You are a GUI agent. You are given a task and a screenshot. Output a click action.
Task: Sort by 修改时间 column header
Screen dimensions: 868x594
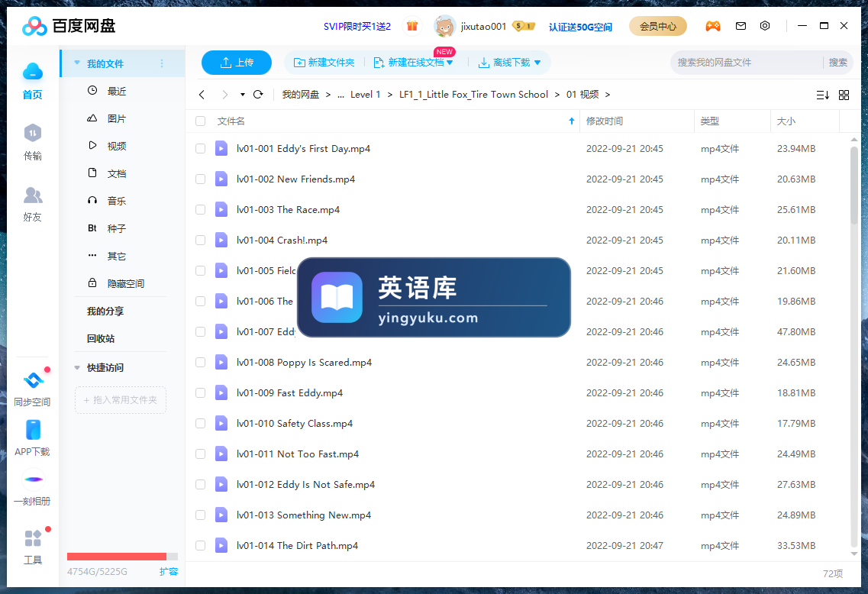coord(605,121)
